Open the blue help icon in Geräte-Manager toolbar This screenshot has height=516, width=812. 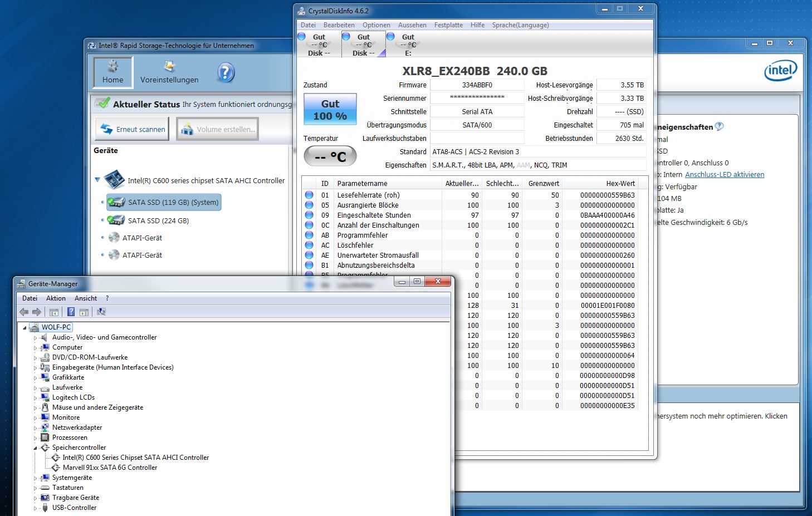[x=71, y=312]
